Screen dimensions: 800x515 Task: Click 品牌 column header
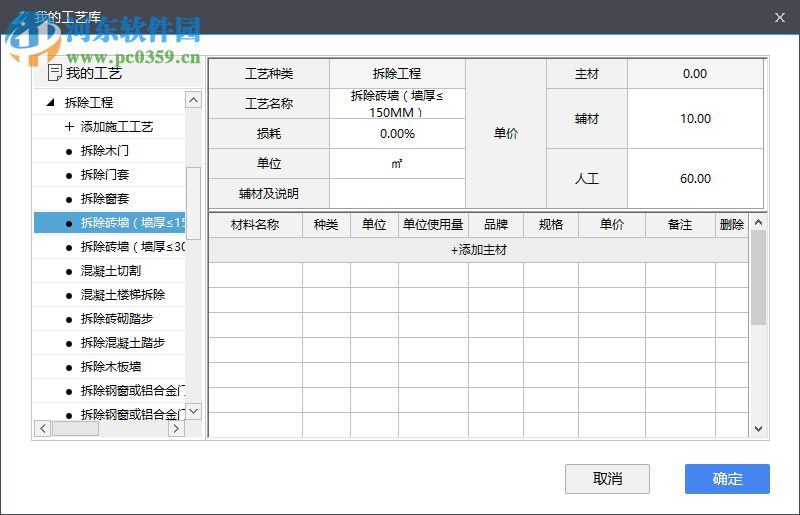[x=496, y=225]
